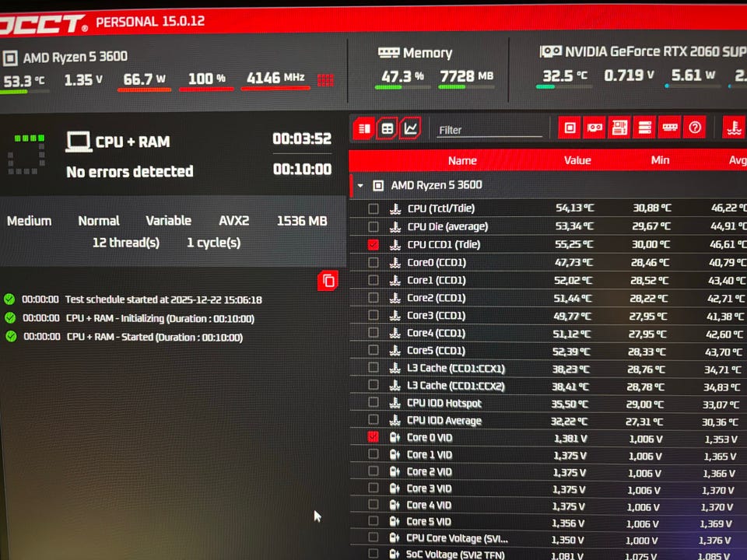Enable CPU (Tctl/Tdie) checkbox
The height and width of the screenshot is (560, 747).
[x=373, y=208]
